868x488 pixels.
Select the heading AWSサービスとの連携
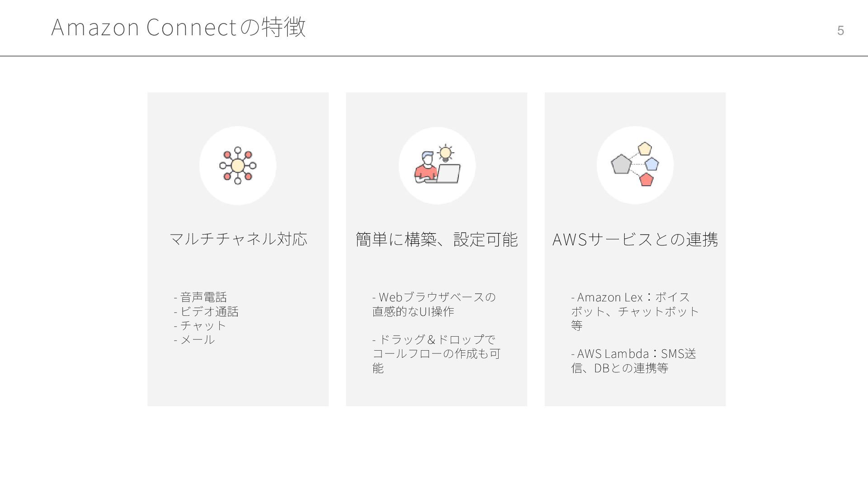(635, 239)
